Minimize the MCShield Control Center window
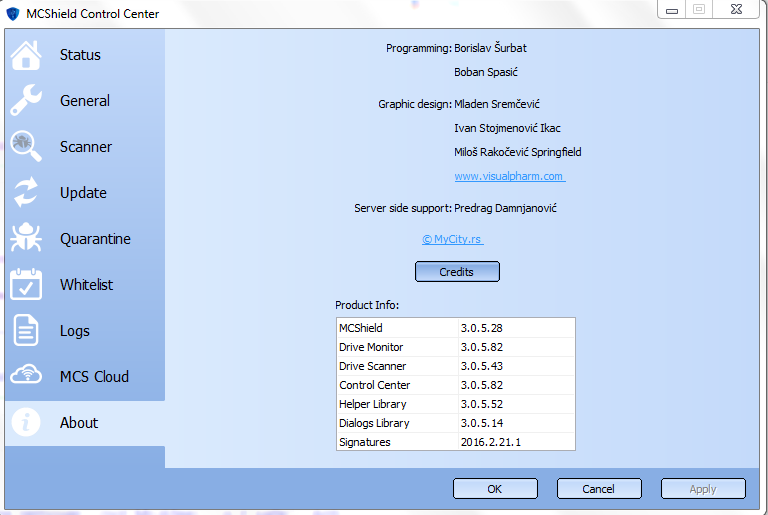Screen dimensions: 768x515 click(x=672, y=9)
